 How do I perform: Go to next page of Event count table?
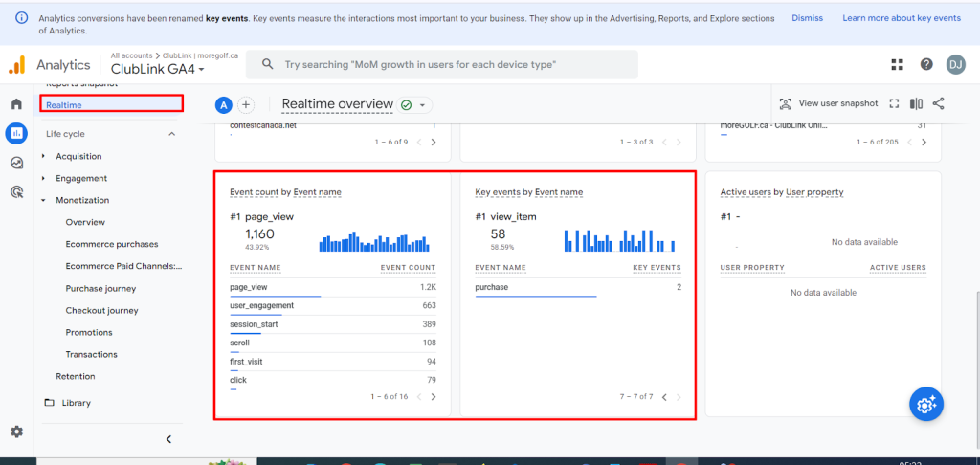(x=434, y=396)
